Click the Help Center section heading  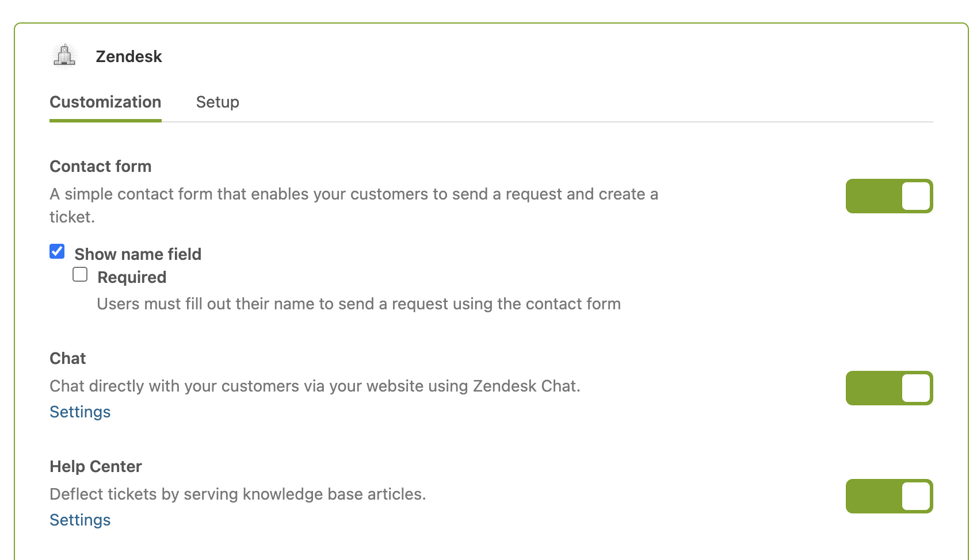pos(96,466)
